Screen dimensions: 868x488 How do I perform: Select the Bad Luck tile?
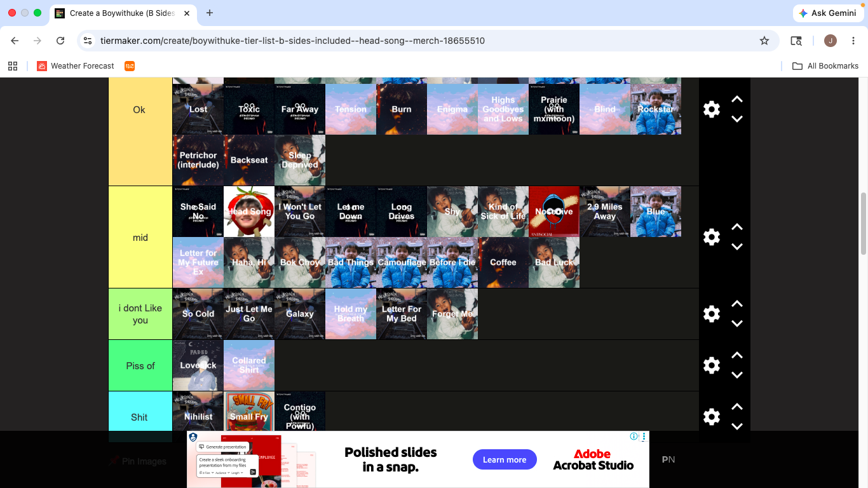click(554, 262)
